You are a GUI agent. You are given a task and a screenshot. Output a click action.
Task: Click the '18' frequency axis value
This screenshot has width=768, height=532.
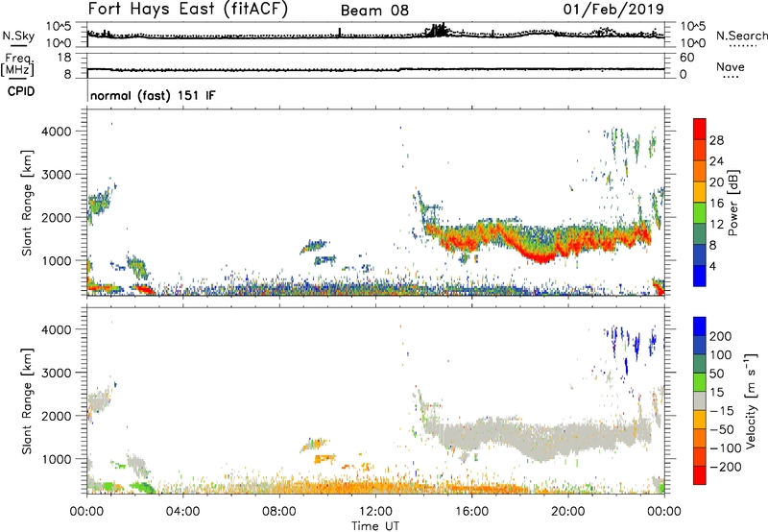coord(64,58)
